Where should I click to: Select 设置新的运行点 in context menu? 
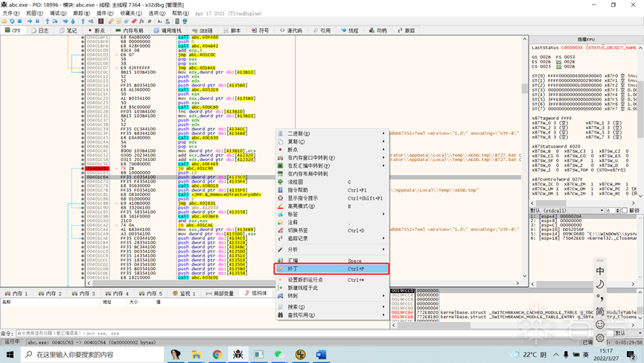[x=332, y=280]
